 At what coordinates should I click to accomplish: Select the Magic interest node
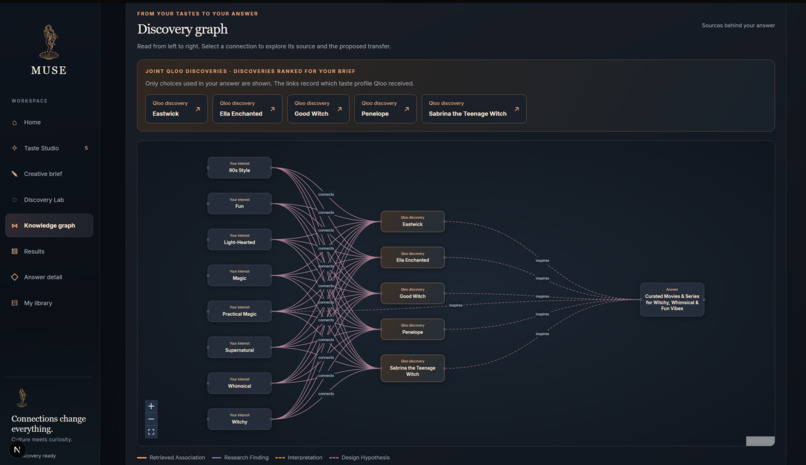click(240, 275)
